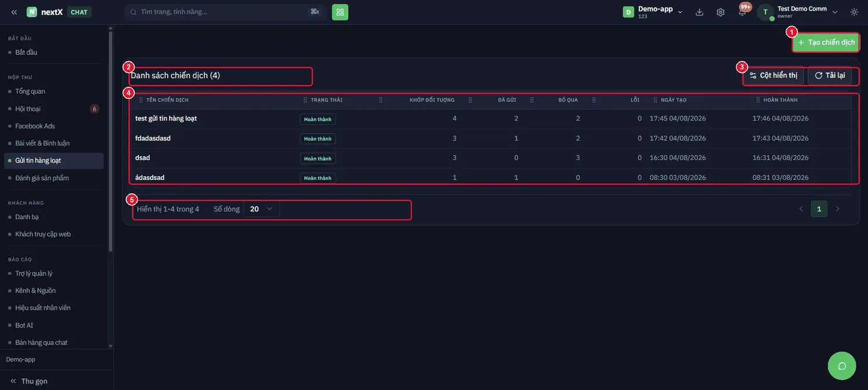The width and height of the screenshot is (868, 390).
Task: Click the download icon in header
Action: (x=700, y=12)
